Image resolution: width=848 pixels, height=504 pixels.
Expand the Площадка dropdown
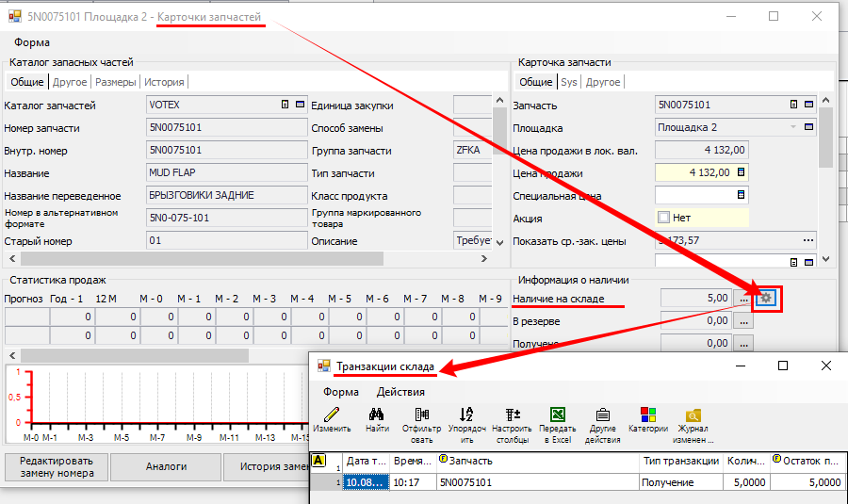pyautogui.click(x=792, y=127)
